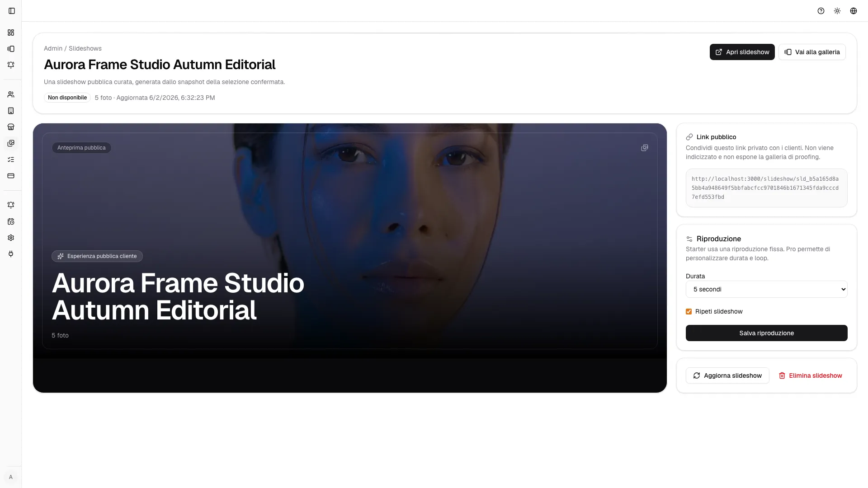Go to Admin breadcrumb
868x488 pixels.
click(53, 48)
